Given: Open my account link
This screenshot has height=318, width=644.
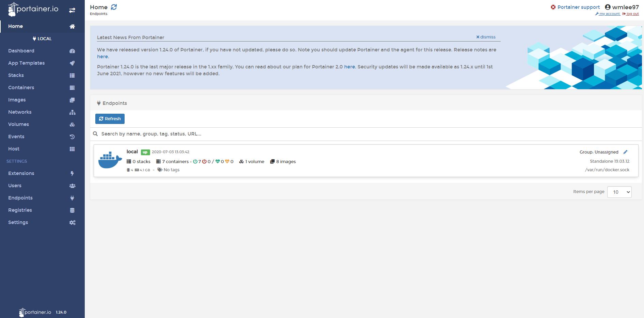Looking at the screenshot, I should [608, 14].
